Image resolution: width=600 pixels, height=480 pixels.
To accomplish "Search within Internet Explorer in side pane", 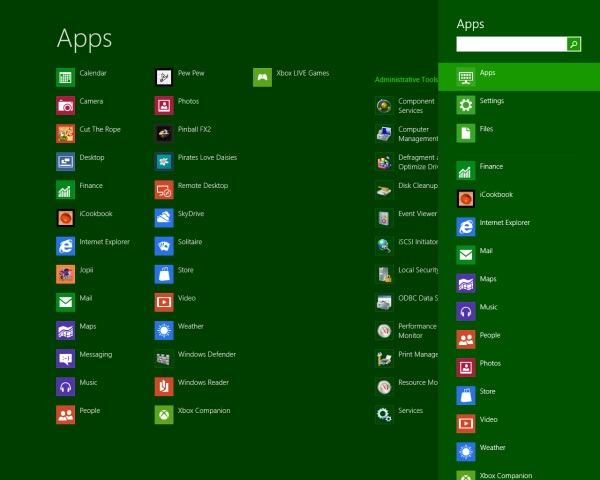I will tap(519, 227).
